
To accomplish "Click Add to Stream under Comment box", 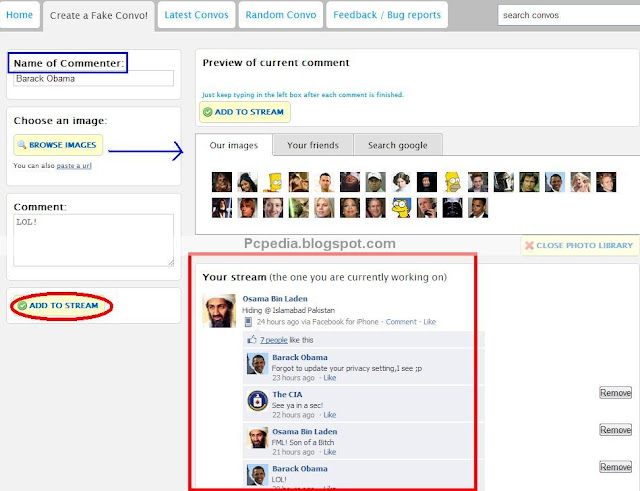I will (x=59, y=305).
